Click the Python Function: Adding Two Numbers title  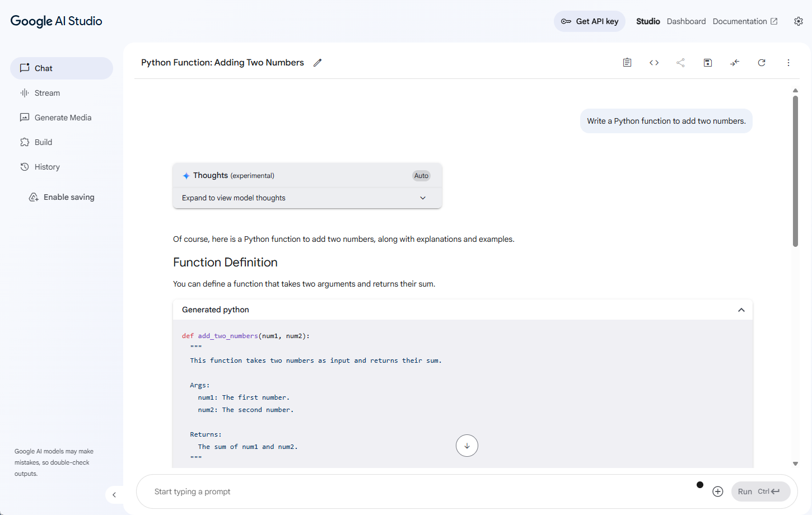222,63
